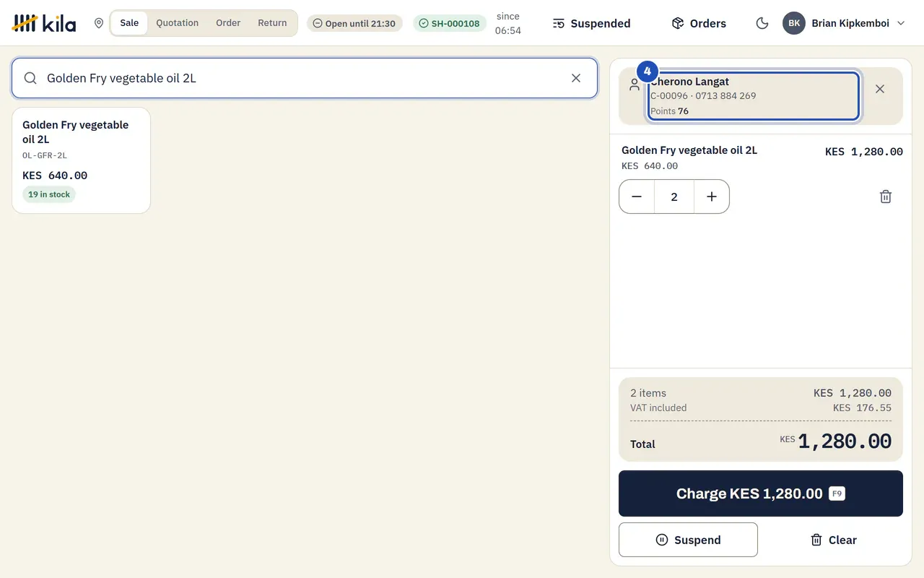Toggle dark mode moon icon
Image resolution: width=924 pixels, height=578 pixels.
click(762, 23)
